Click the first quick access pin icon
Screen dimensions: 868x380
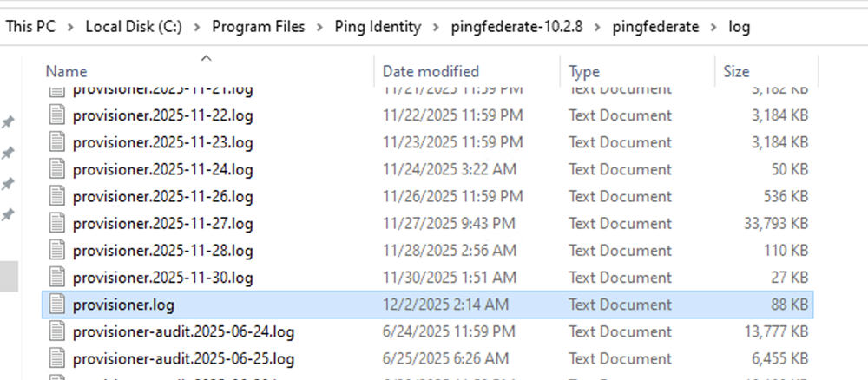click(8, 122)
